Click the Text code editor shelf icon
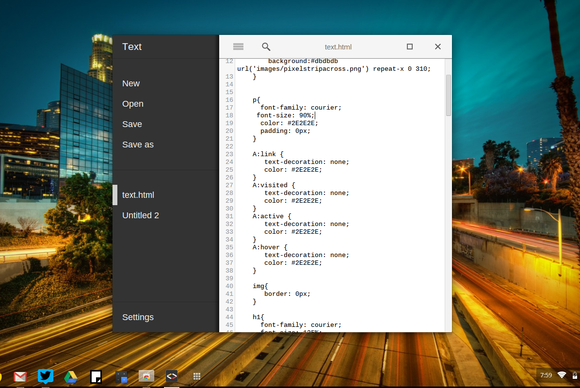The image size is (580, 388). [x=171, y=377]
